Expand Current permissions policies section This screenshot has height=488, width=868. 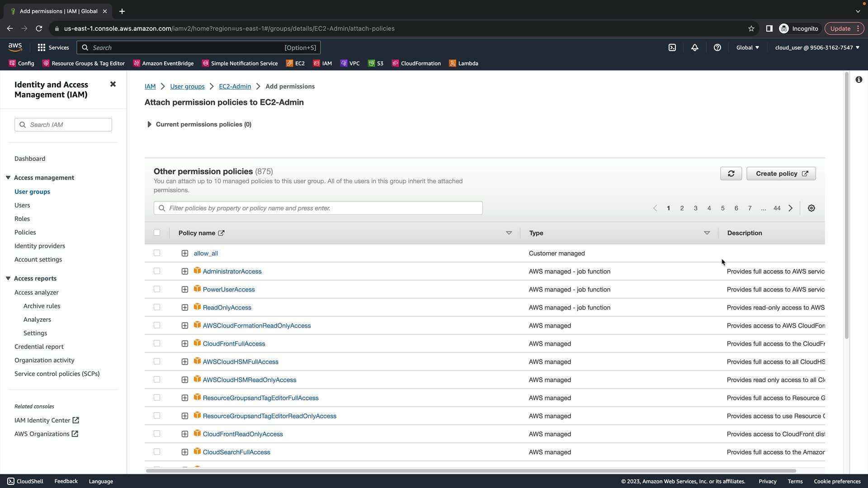point(149,124)
